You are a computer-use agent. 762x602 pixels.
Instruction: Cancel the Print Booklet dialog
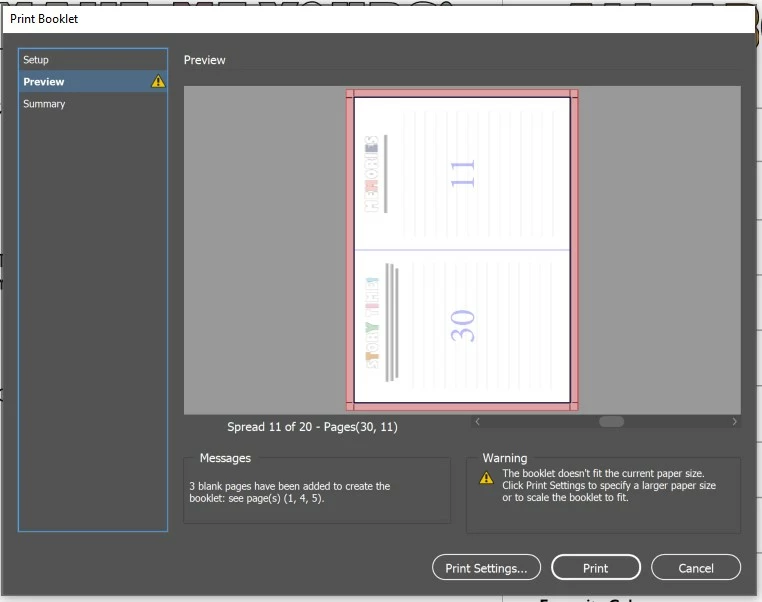click(x=695, y=568)
